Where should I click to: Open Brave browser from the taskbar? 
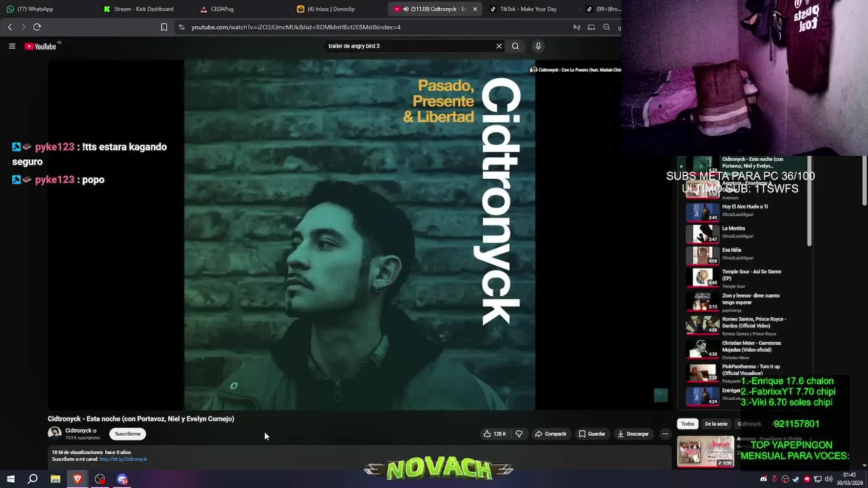pyautogui.click(x=78, y=479)
